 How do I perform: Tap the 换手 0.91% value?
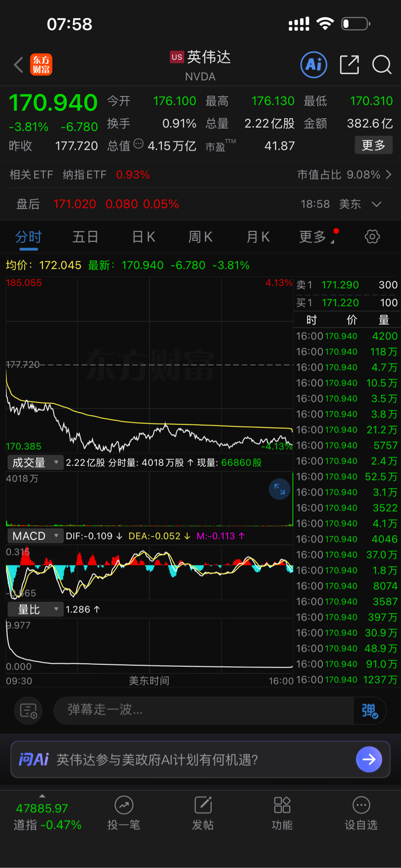click(x=179, y=123)
